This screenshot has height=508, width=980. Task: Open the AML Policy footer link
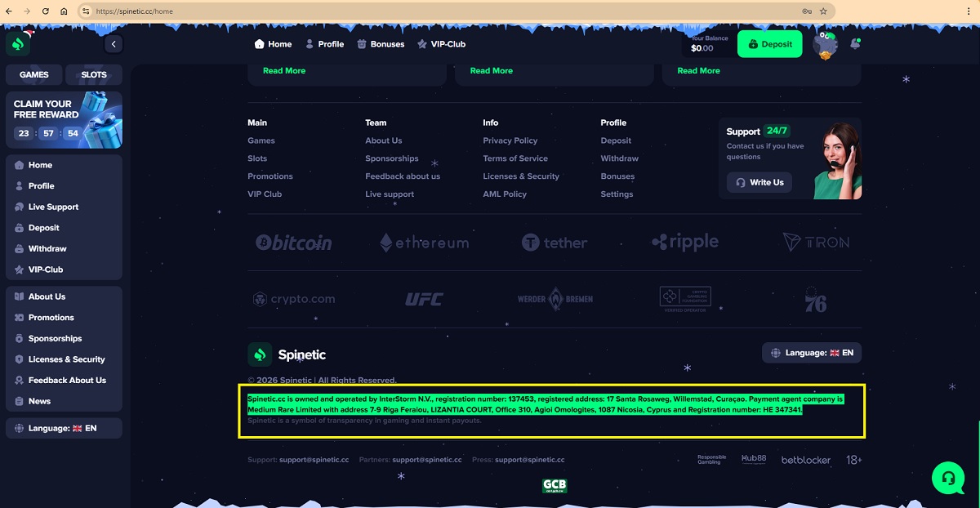504,194
